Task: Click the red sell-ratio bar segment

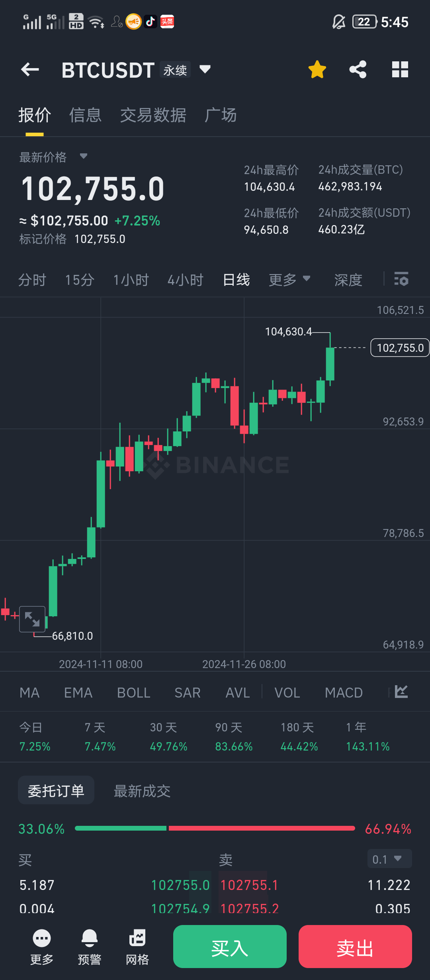Action: point(262,828)
